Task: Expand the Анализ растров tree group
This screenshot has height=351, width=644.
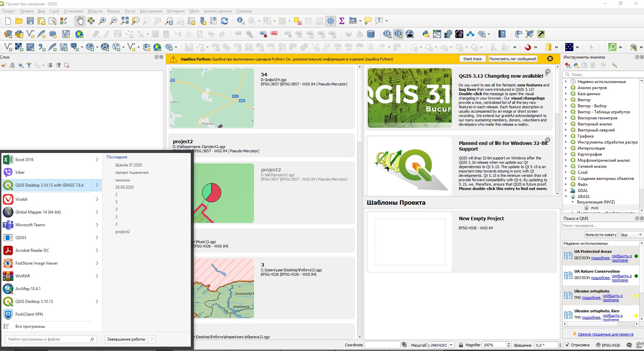Action: tap(566, 88)
